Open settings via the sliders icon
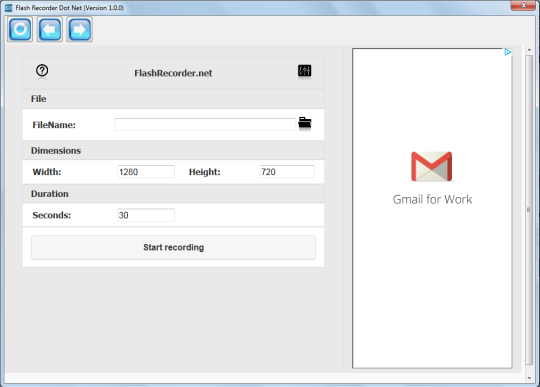This screenshot has width=540, height=387. pyautogui.click(x=304, y=71)
